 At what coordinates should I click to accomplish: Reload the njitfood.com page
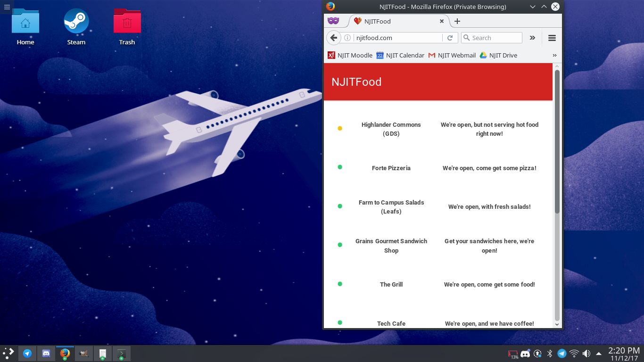click(450, 38)
